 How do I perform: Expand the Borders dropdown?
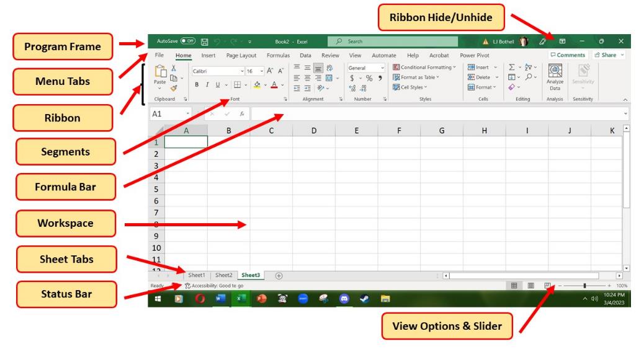(x=246, y=85)
